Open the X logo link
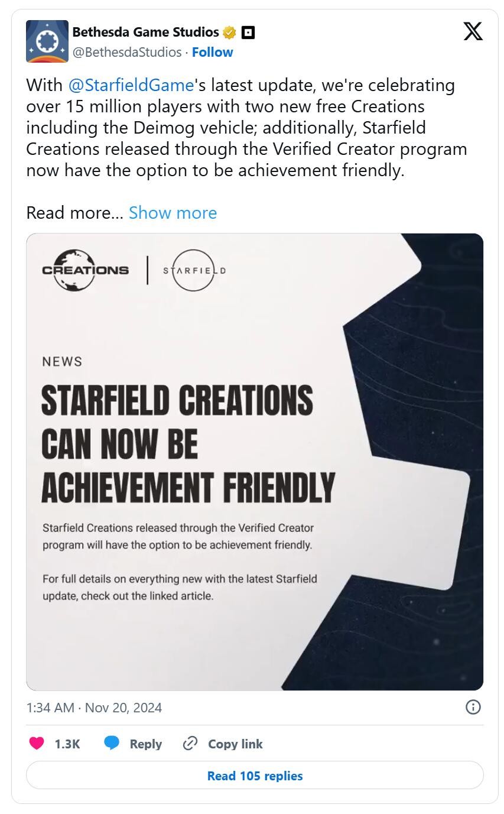The height and width of the screenshot is (814, 504). pos(473,31)
